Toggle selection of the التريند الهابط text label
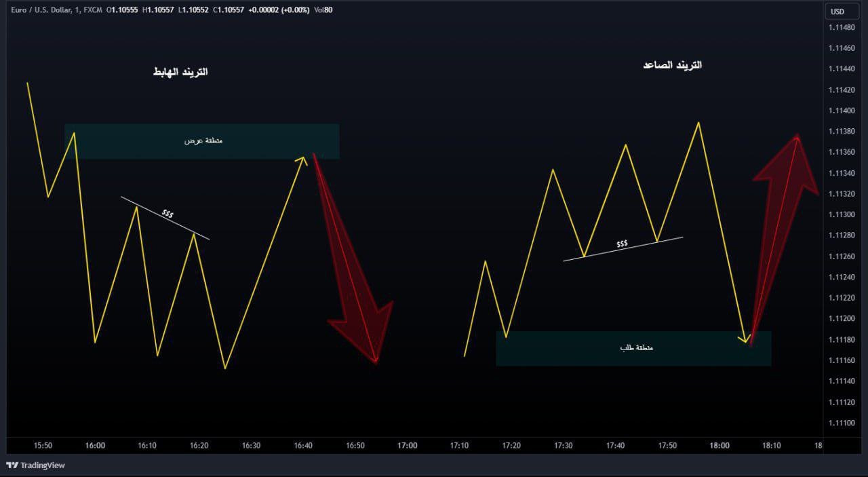 182,71
